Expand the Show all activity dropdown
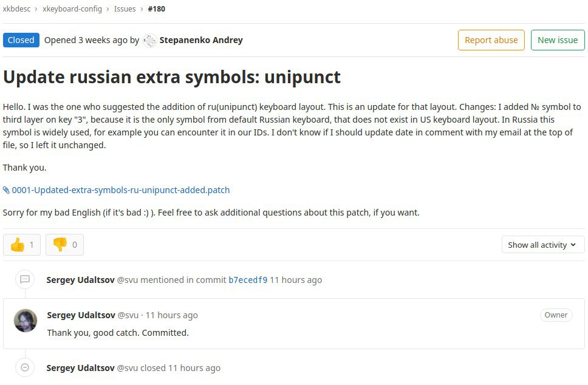Viewport: 588px width, 385px height. (543, 245)
